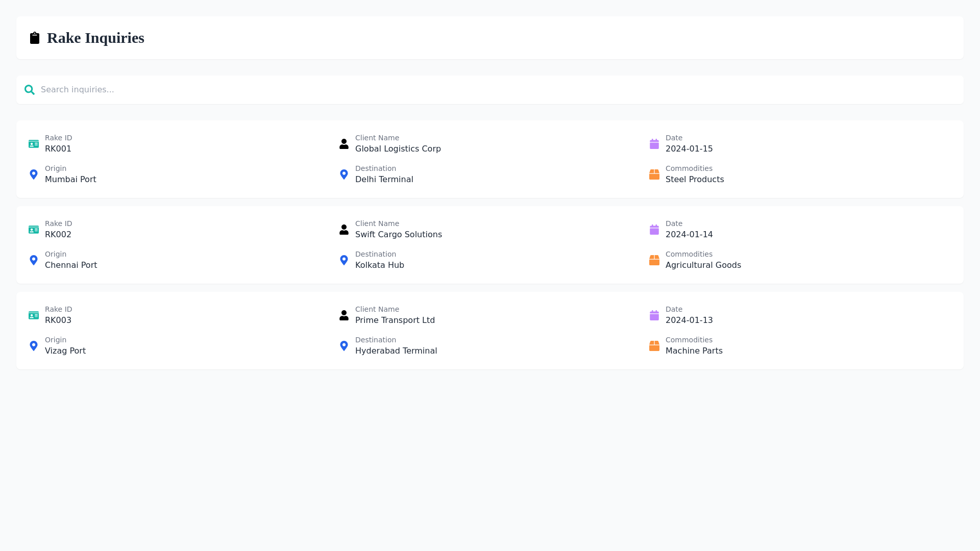Select the RK001 inquiry card
Viewport: 980px width, 551px height.
(490, 159)
